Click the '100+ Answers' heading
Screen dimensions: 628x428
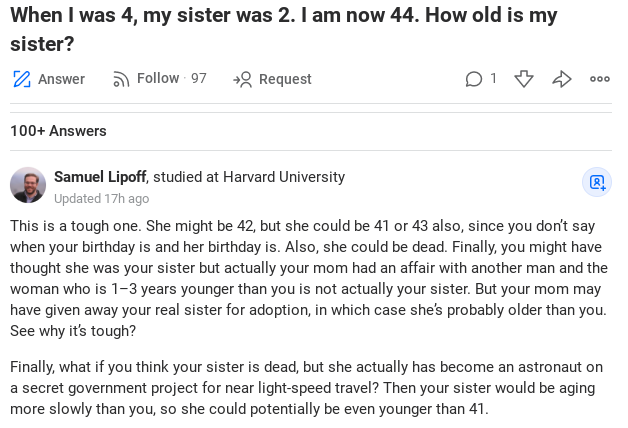[58, 131]
